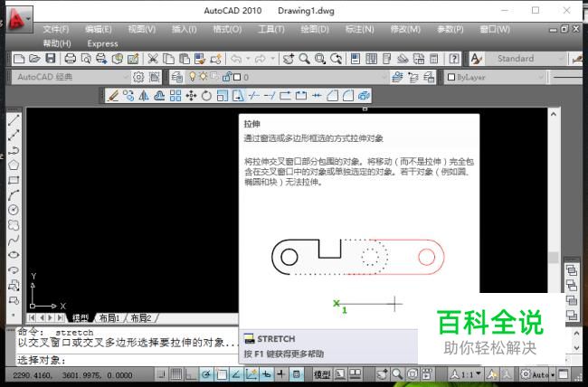Select the Rectangle draw tool
The image size is (588, 387).
point(14,180)
